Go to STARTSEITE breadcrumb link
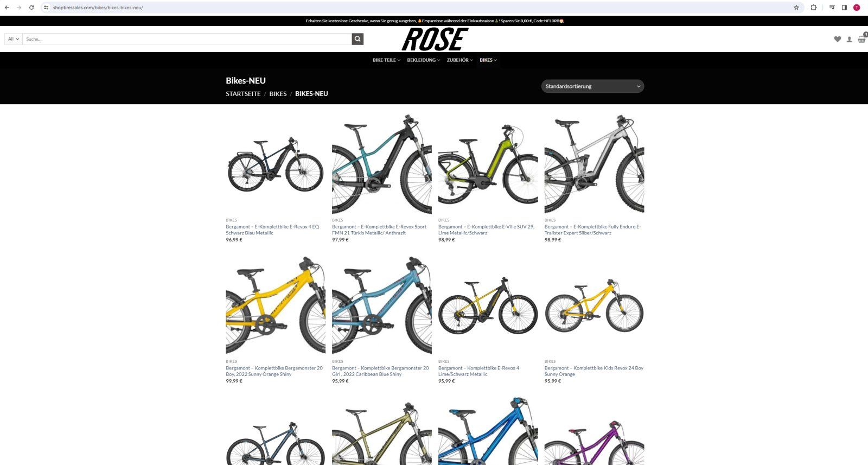 (243, 94)
